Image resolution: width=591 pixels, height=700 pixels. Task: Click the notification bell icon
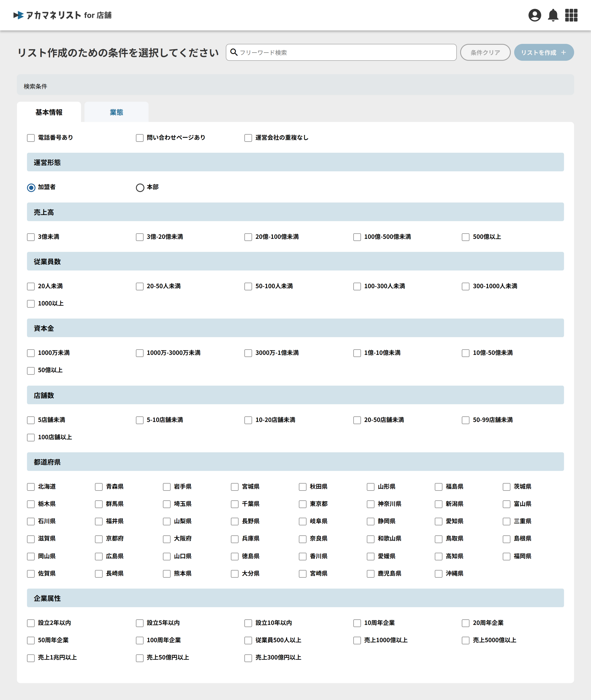pyautogui.click(x=553, y=15)
